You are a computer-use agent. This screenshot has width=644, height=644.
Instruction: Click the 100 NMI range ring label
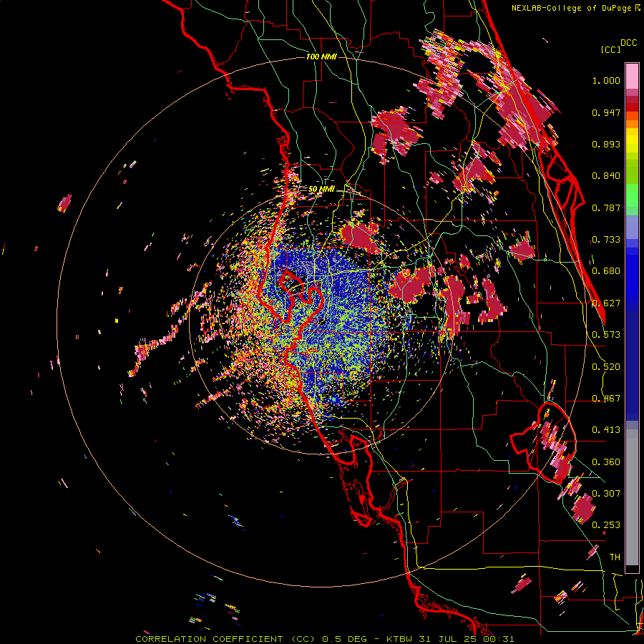pos(321,57)
